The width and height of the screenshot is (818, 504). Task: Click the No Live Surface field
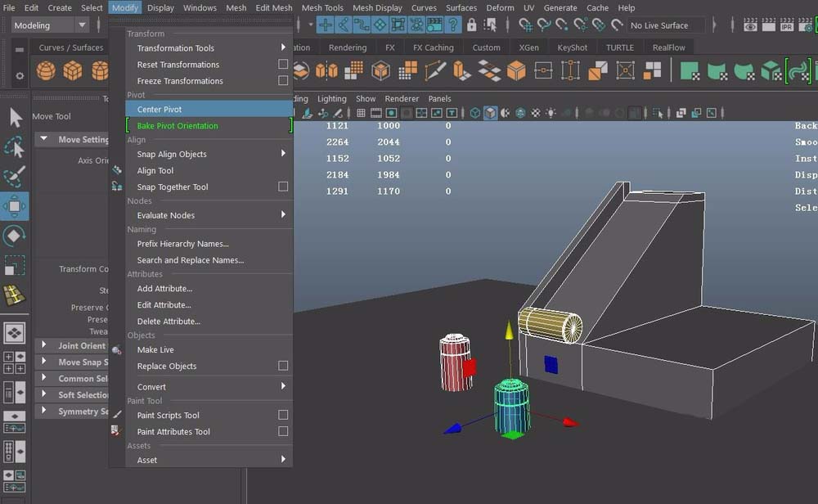[659, 25]
